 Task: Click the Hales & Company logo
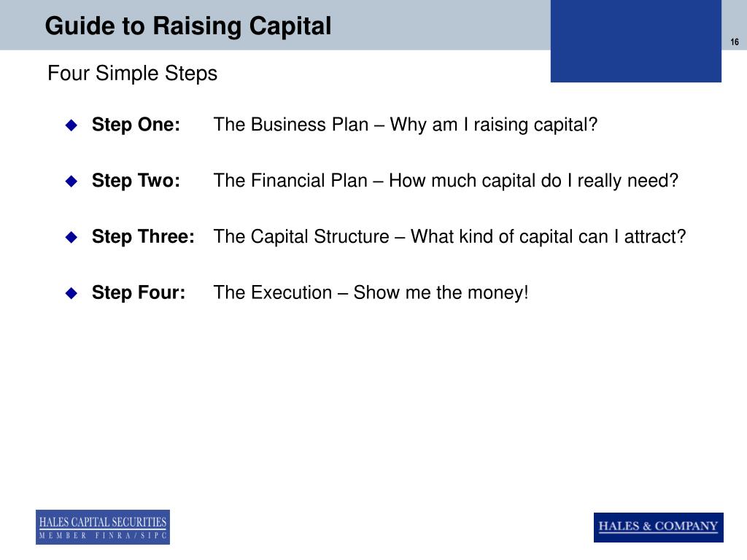pos(659,527)
